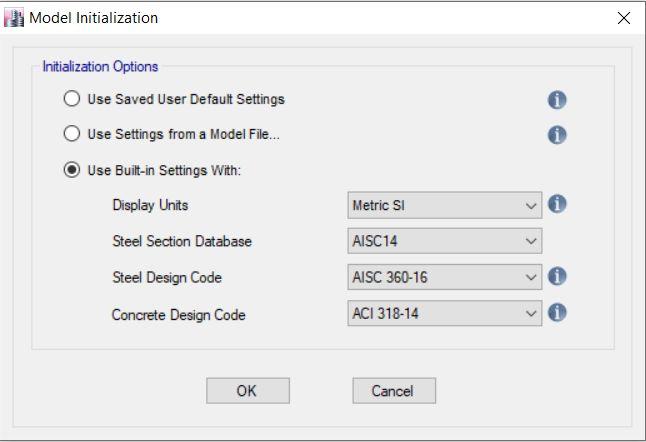The height and width of the screenshot is (442, 646).
Task: Select Use Settings from a Model File option
Action: 71,135
